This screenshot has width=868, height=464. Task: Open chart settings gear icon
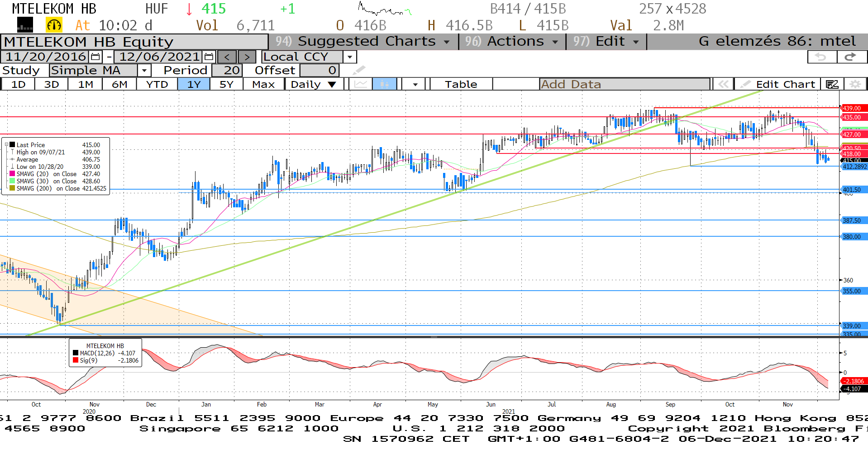[855, 84]
